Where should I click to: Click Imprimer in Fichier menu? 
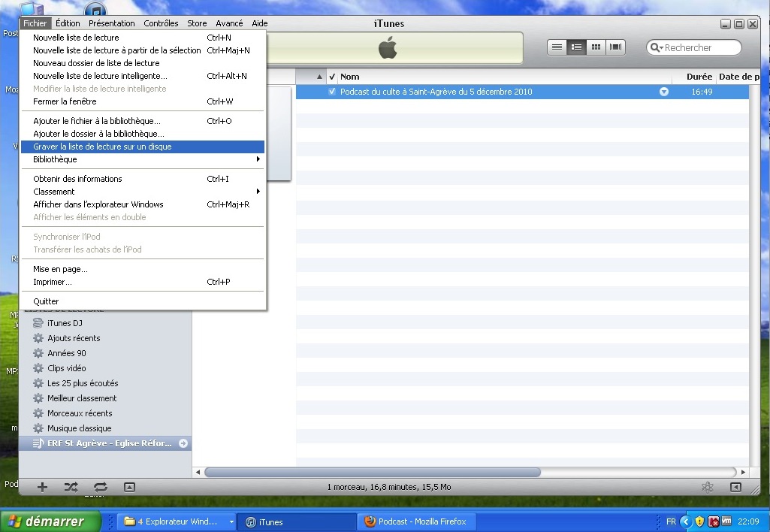click(x=143, y=282)
